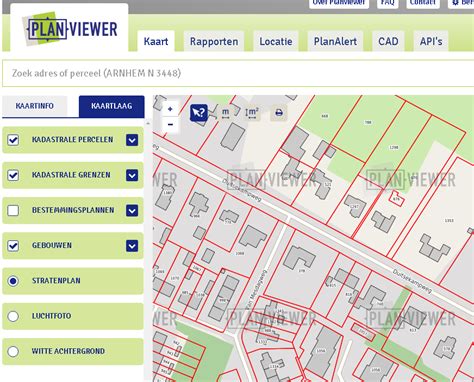Open the Kaartinfo tab

coord(35,106)
